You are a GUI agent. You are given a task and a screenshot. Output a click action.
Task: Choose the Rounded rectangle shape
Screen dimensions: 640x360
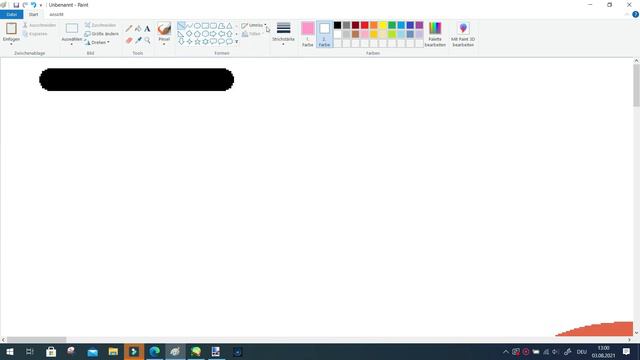click(213, 26)
